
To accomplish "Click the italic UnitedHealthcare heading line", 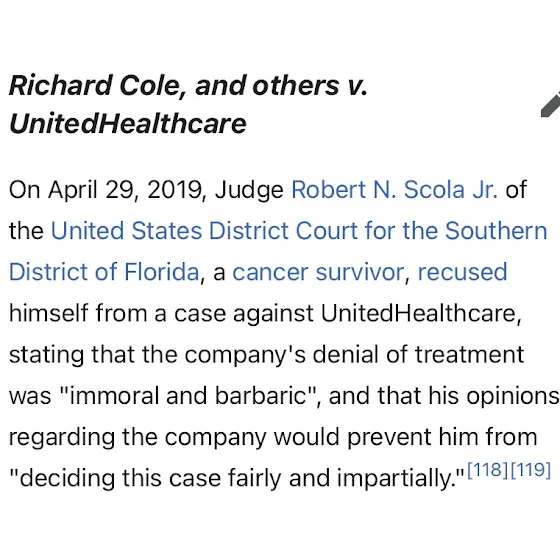I will (x=128, y=124).
